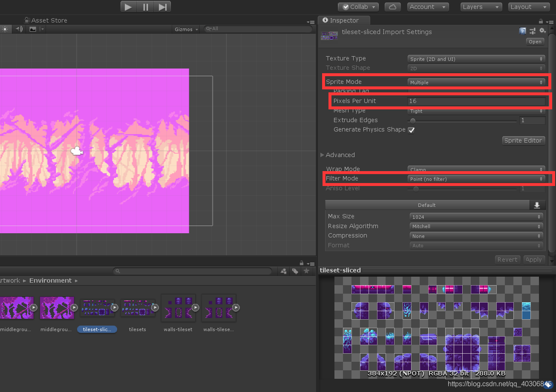Open the Sprite Editor
This screenshot has height=392, width=556.
[x=523, y=140]
